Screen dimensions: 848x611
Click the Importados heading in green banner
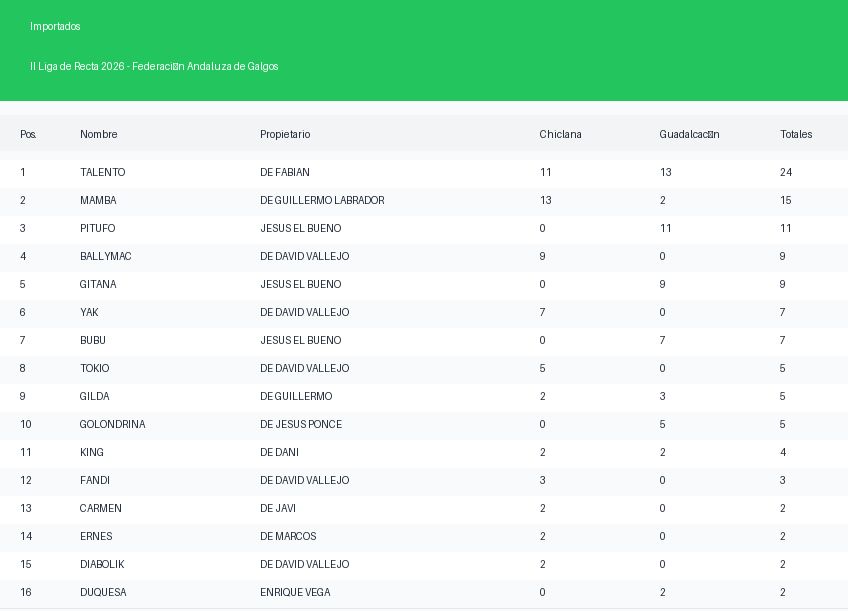click(55, 26)
